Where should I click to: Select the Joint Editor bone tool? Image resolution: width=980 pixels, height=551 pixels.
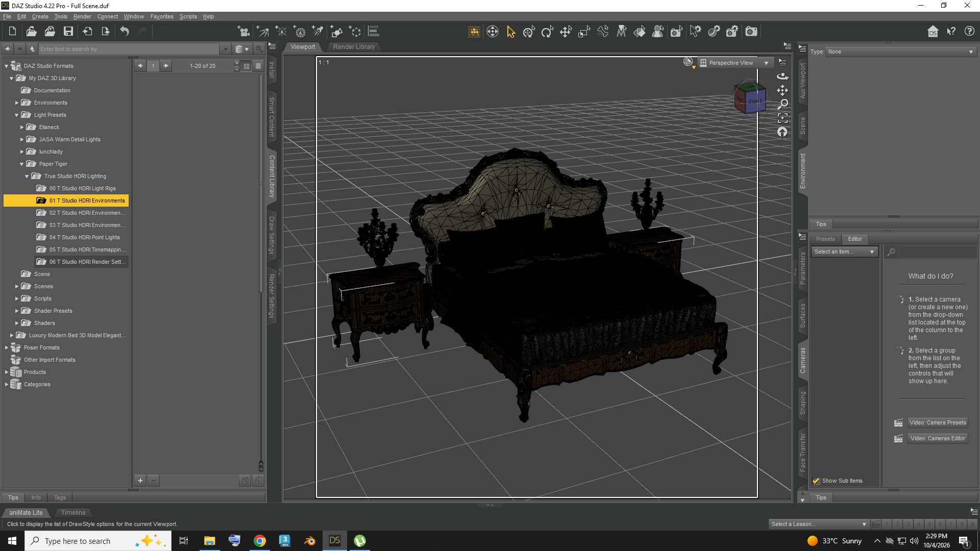point(603,32)
